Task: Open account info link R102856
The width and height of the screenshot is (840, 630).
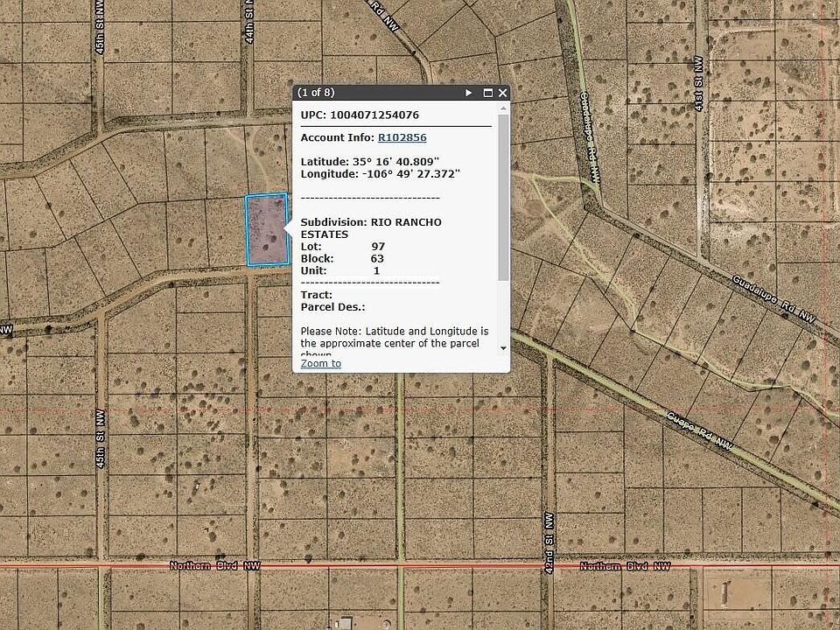Action: coord(402,137)
